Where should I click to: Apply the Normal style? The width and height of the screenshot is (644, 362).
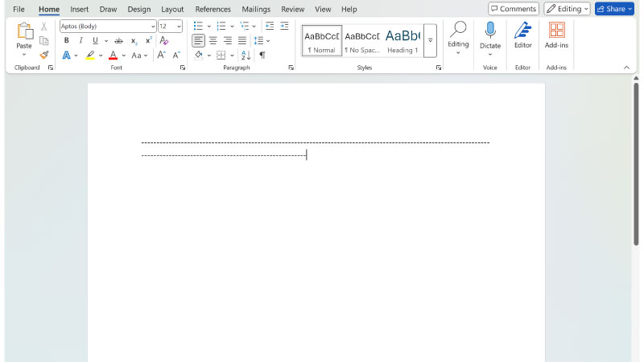pos(322,40)
